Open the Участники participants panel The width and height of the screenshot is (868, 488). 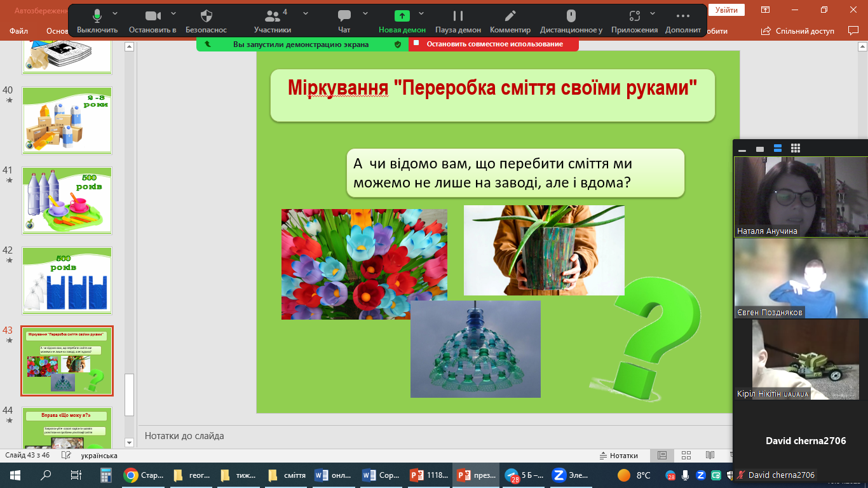[x=273, y=17]
